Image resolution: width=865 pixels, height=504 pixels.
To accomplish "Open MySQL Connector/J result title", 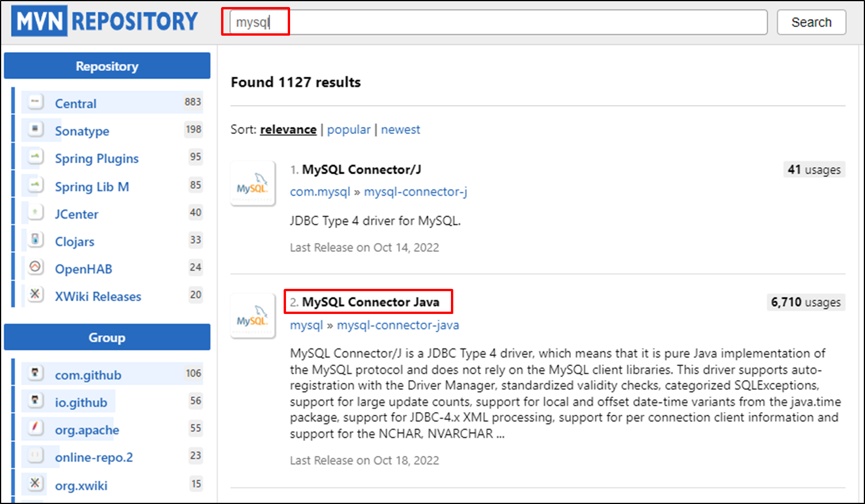I will pyautogui.click(x=361, y=170).
